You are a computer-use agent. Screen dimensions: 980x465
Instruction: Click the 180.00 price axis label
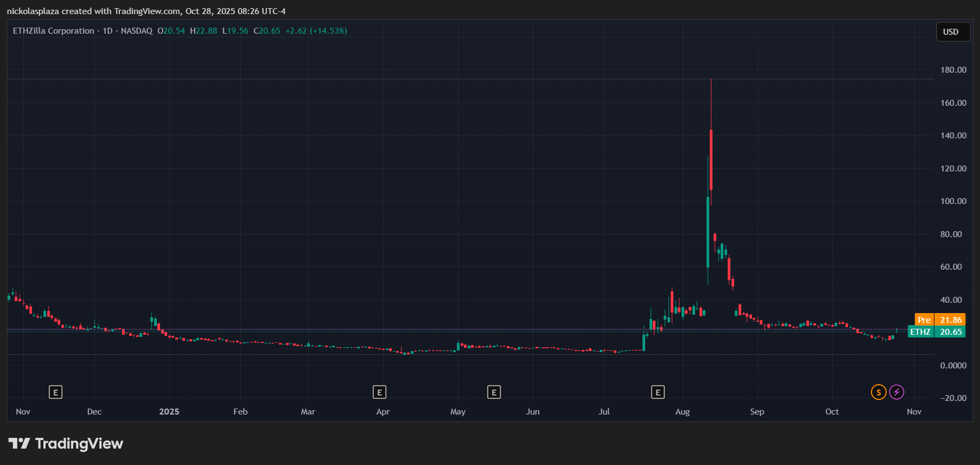pyautogui.click(x=953, y=70)
